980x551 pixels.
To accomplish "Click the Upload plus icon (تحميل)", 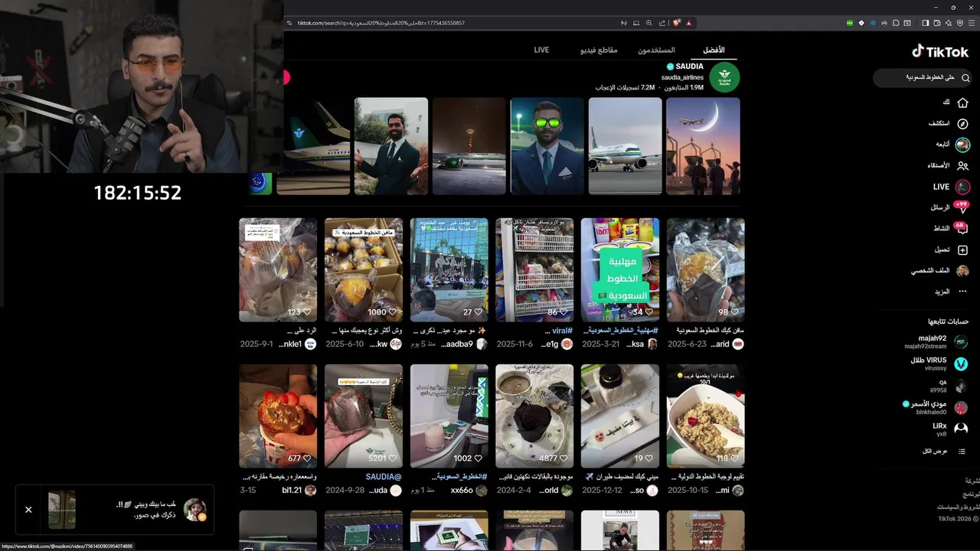I will click(962, 250).
